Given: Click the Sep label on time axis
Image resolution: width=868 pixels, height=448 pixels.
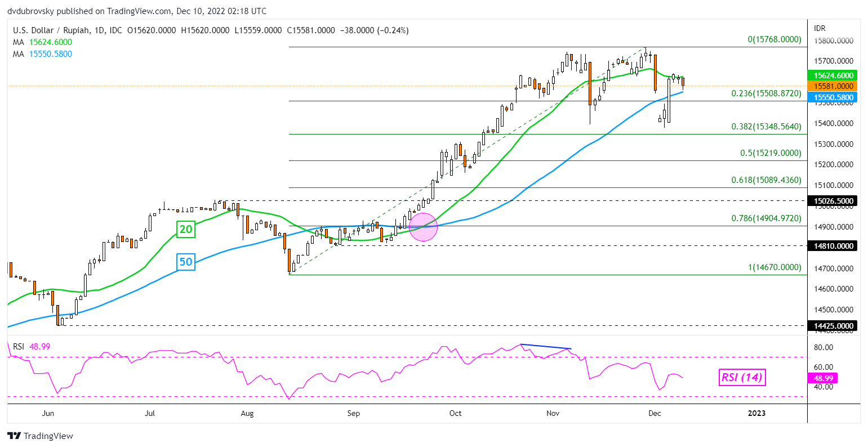Looking at the screenshot, I should tap(353, 414).
